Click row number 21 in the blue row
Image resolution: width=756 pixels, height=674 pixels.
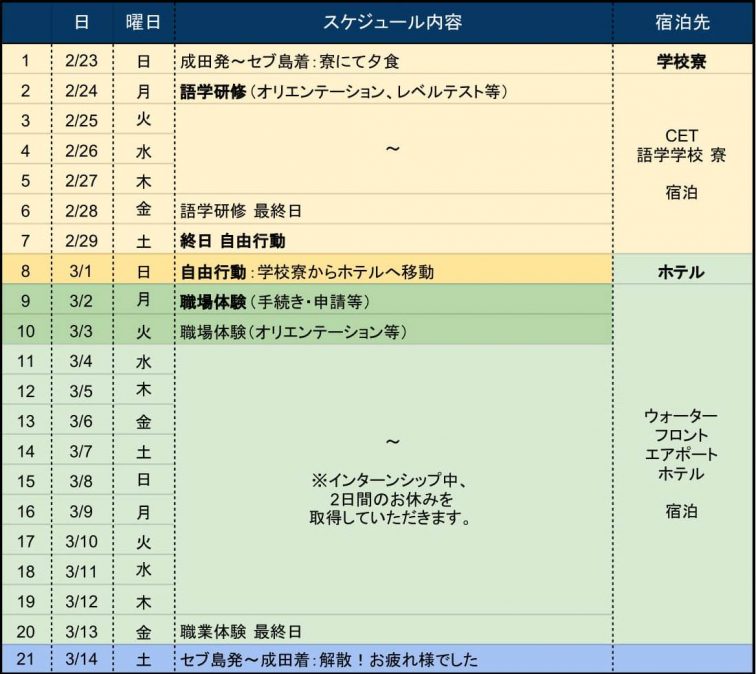coord(26,660)
